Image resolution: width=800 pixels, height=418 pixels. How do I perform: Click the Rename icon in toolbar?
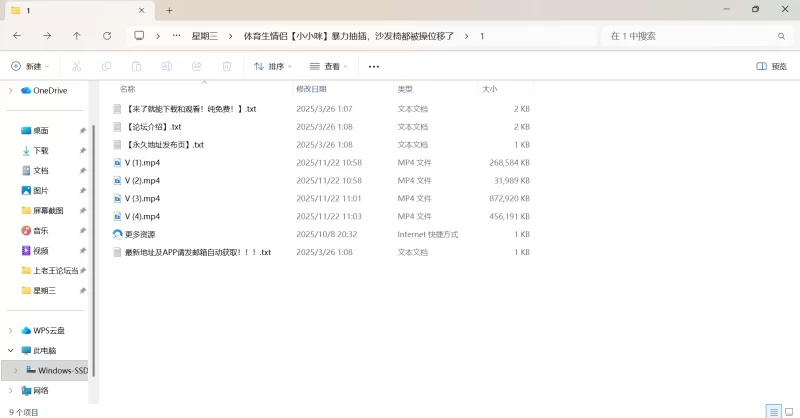(x=167, y=67)
